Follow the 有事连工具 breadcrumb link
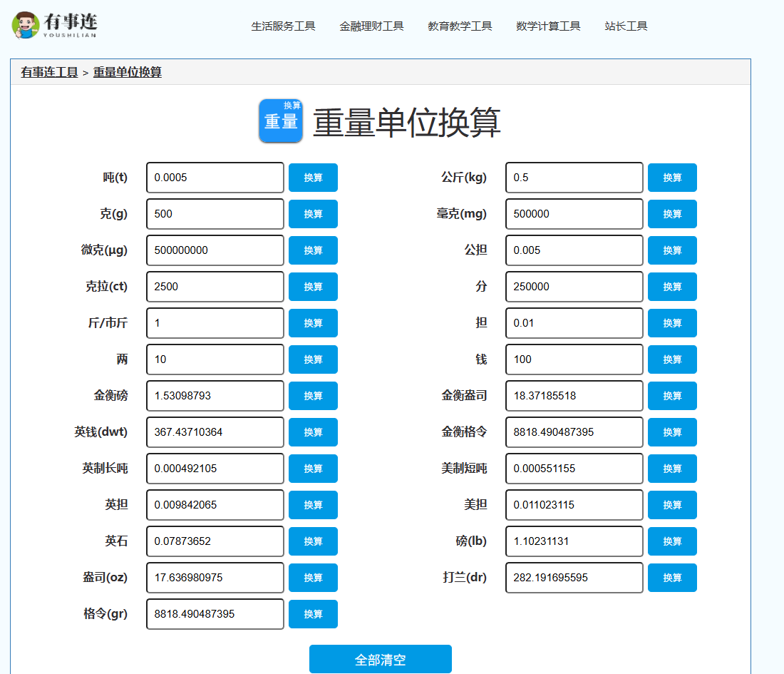Viewport: 784px width, 674px height. [49, 72]
